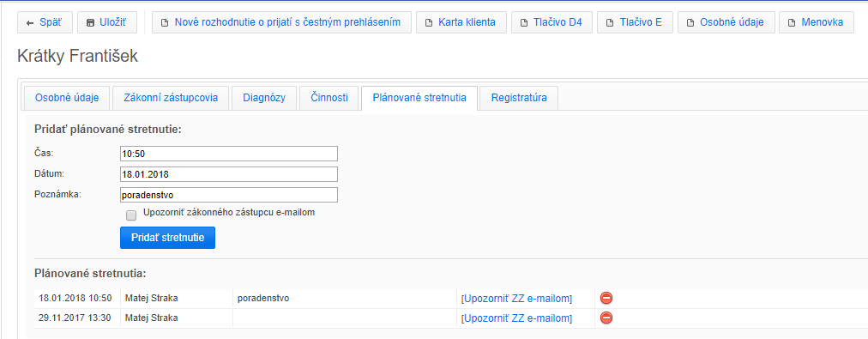
Task: Select the Činnosti tab
Action: [x=329, y=98]
